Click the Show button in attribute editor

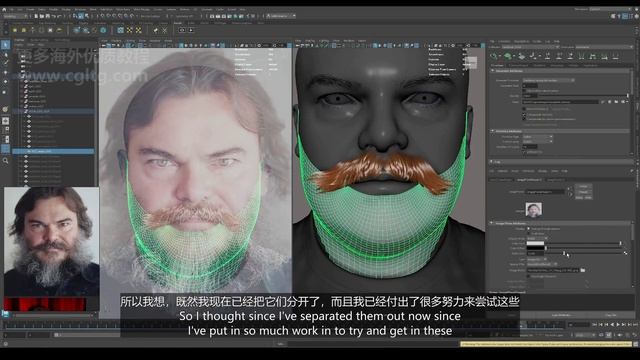[x=579, y=197]
